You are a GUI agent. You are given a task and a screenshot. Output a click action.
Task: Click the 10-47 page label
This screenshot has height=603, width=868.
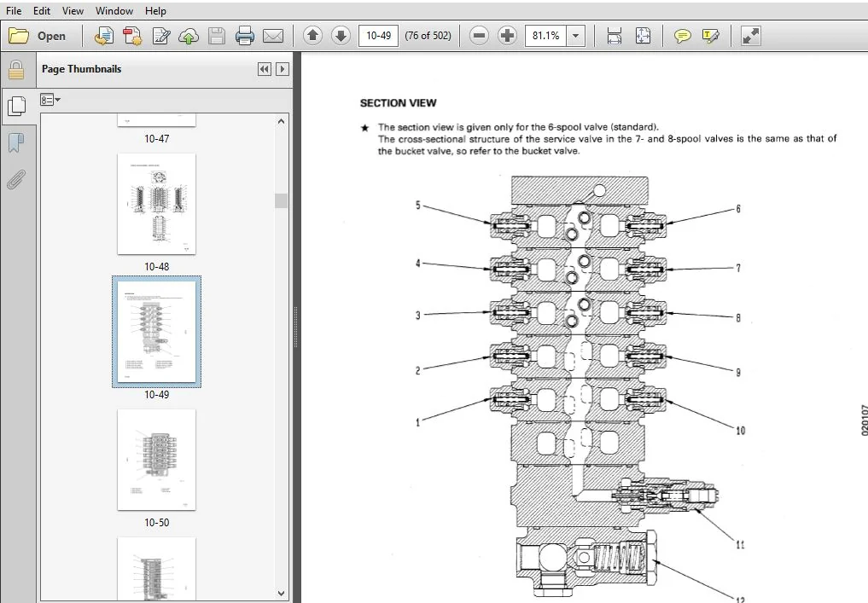157,139
